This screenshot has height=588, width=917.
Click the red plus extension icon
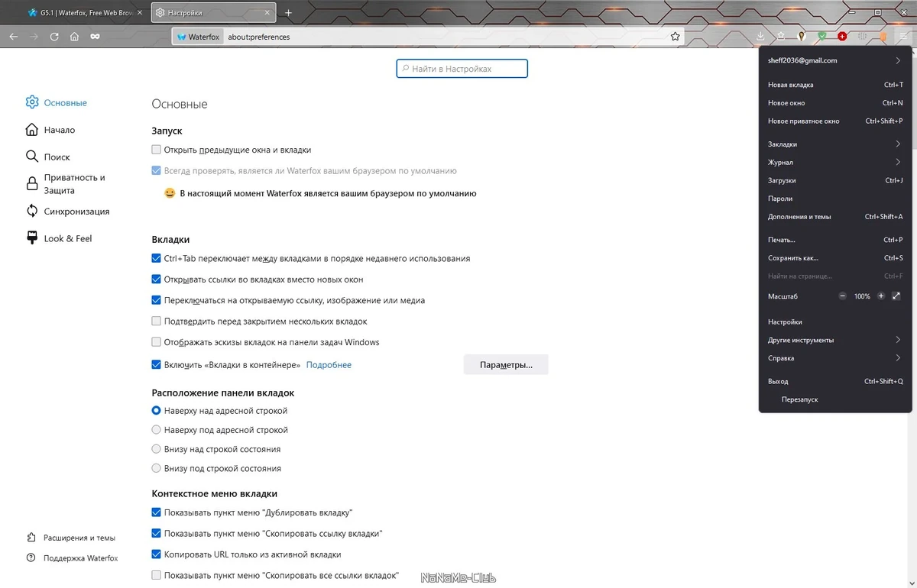click(x=842, y=36)
